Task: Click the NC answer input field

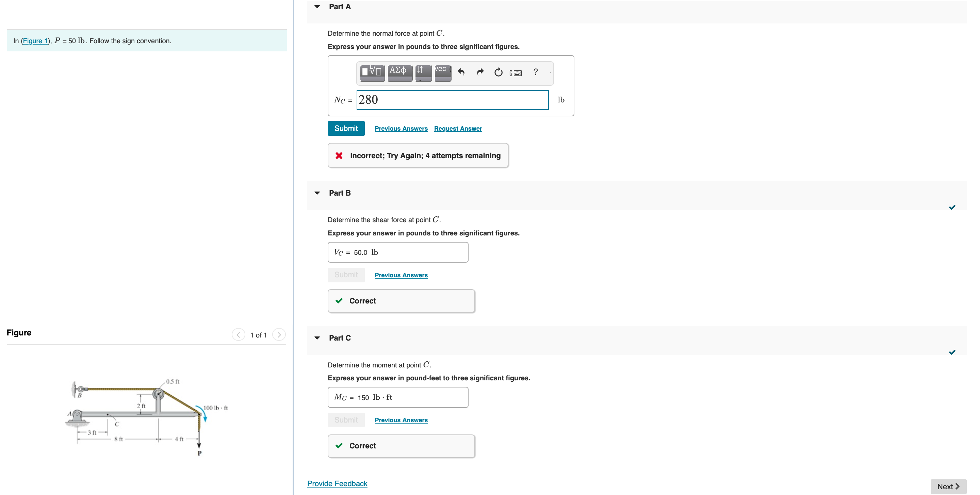Action: [452, 100]
